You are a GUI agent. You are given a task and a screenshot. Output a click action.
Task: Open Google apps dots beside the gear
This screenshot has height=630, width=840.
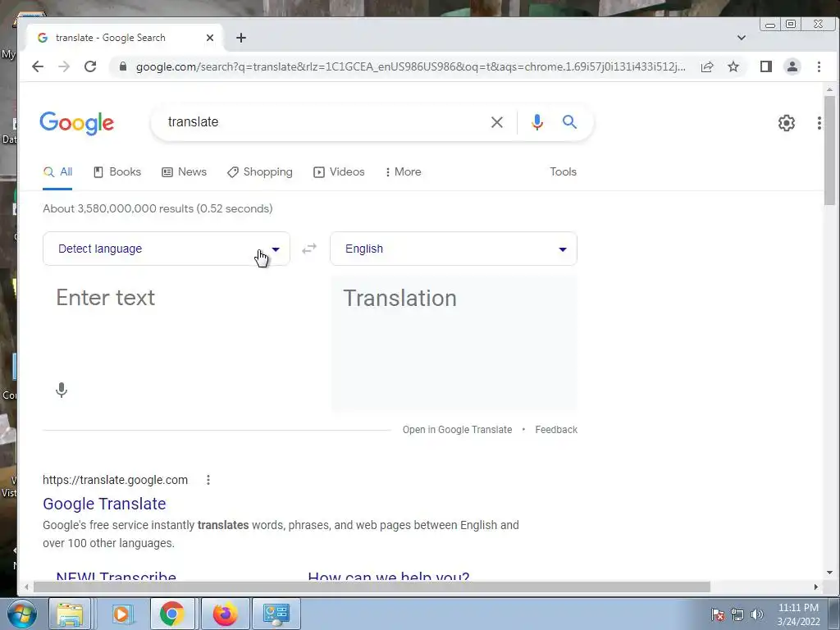coord(819,123)
